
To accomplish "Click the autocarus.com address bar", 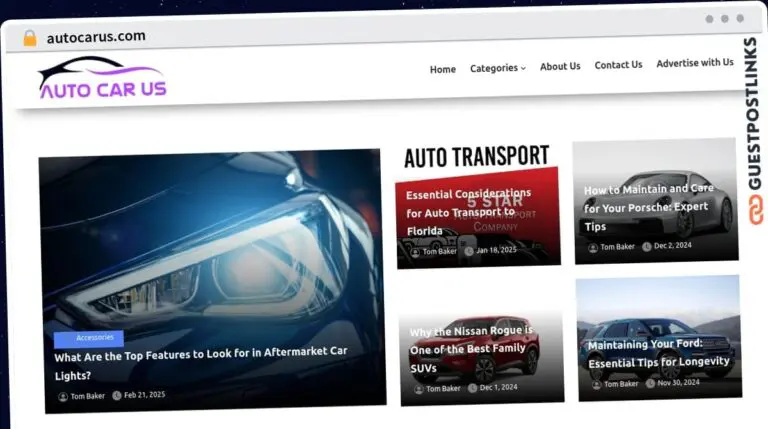I will coord(300,36).
